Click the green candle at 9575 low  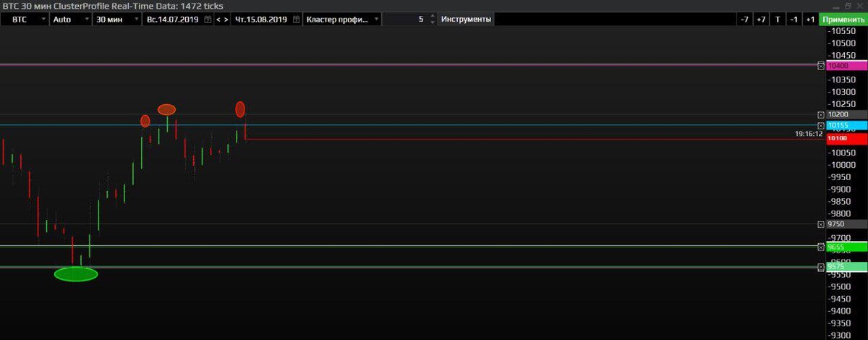click(x=81, y=260)
